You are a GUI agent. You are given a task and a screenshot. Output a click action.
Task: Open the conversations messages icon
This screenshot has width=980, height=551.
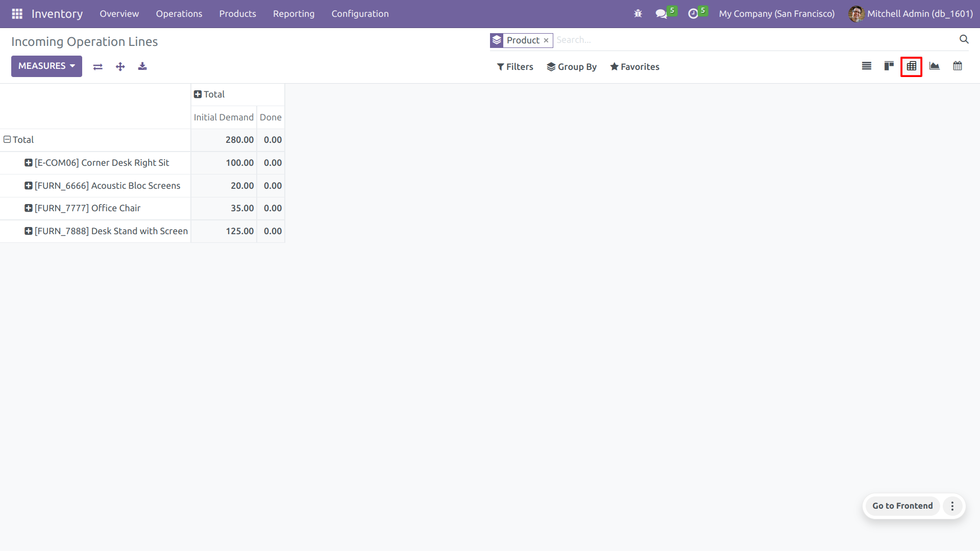tap(661, 14)
